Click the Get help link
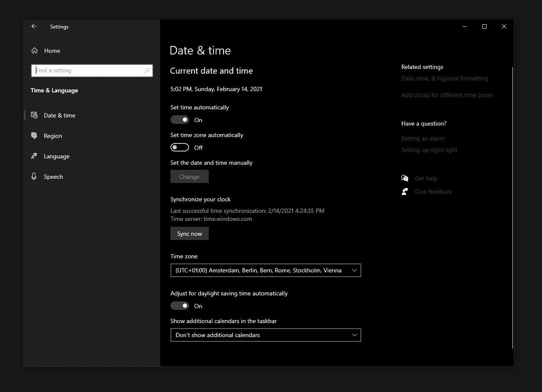Image resolution: width=542 pixels, height=392 pixels. pos(426,178)
